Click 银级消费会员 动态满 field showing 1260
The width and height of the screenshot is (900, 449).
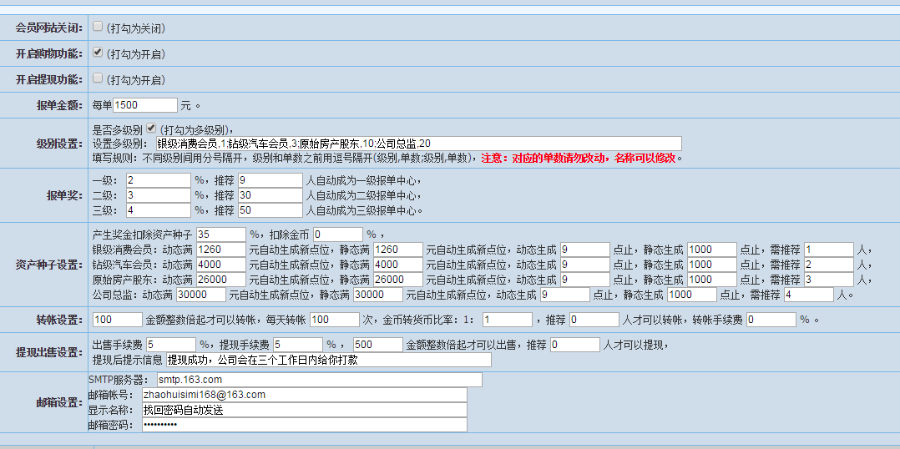[221, 249]
